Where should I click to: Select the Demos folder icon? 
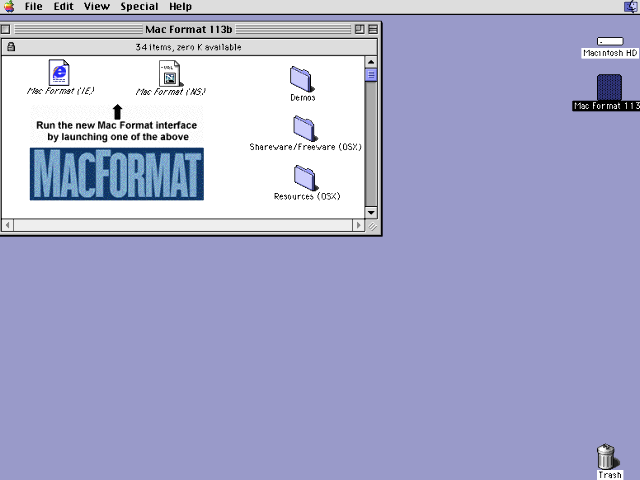301,79
